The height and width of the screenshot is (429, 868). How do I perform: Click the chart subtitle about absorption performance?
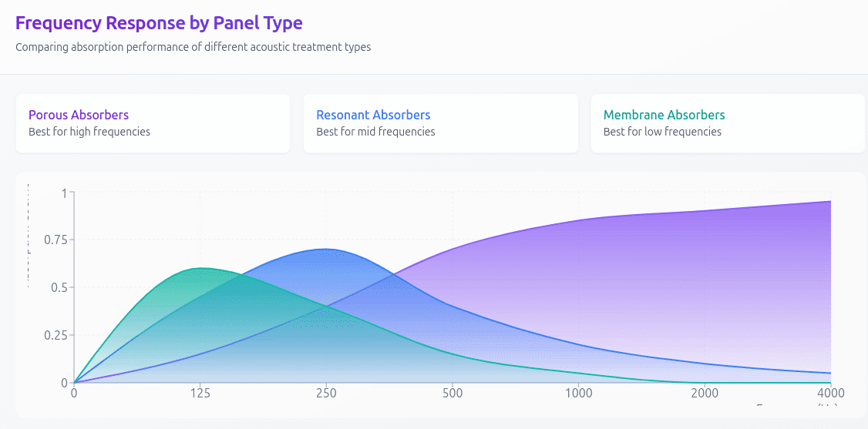pos(193,47)
